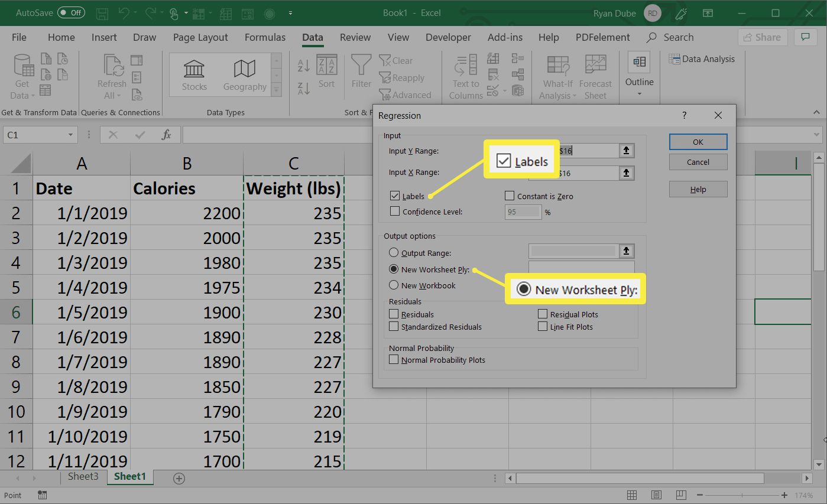827x504 pixels.
Task: Open the Name Box dropdown arrow
Action: (x=71, y=135)
